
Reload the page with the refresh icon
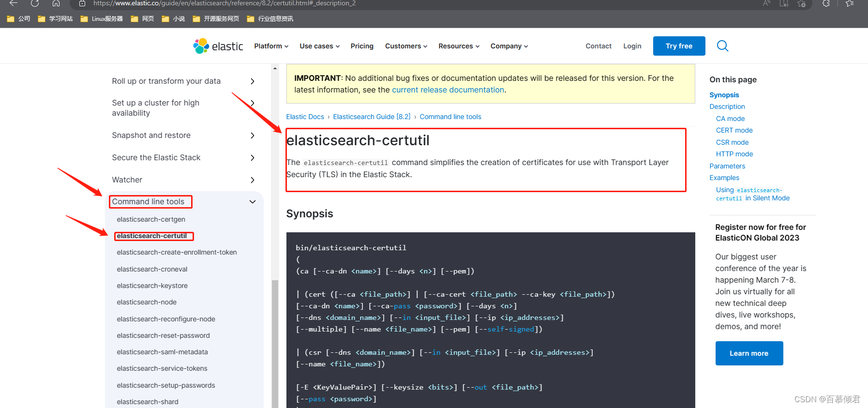pyautogui.click(x=35, y=3)
